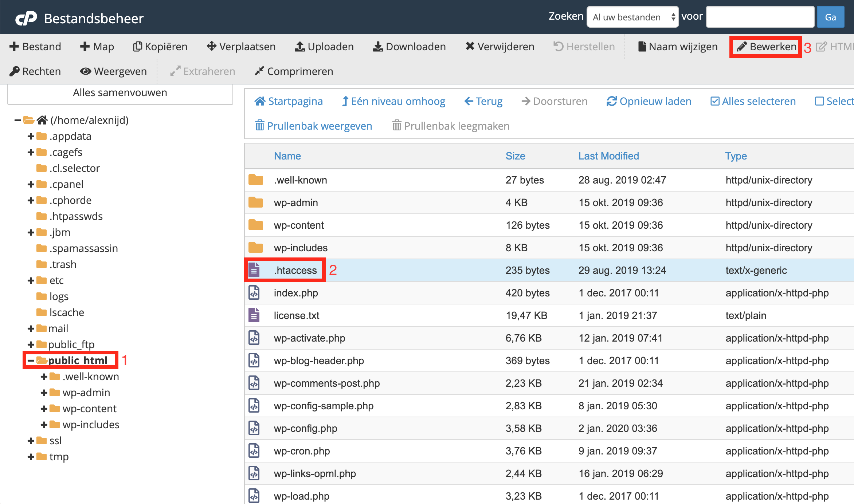Click the search text input field
The width and height of the screenshot is (854, 504).
[x=760, y=17]
